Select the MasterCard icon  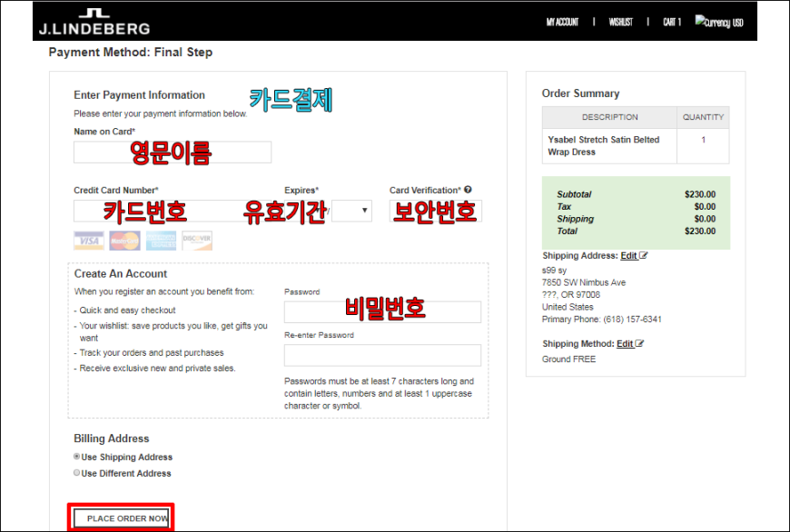point(125,241)
